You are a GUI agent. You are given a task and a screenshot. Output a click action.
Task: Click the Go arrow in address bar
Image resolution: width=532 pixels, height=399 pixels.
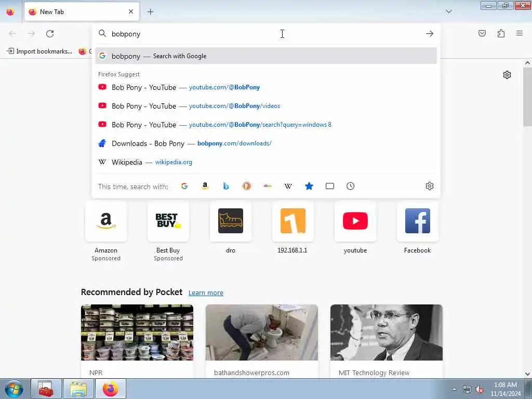(430, 34)
